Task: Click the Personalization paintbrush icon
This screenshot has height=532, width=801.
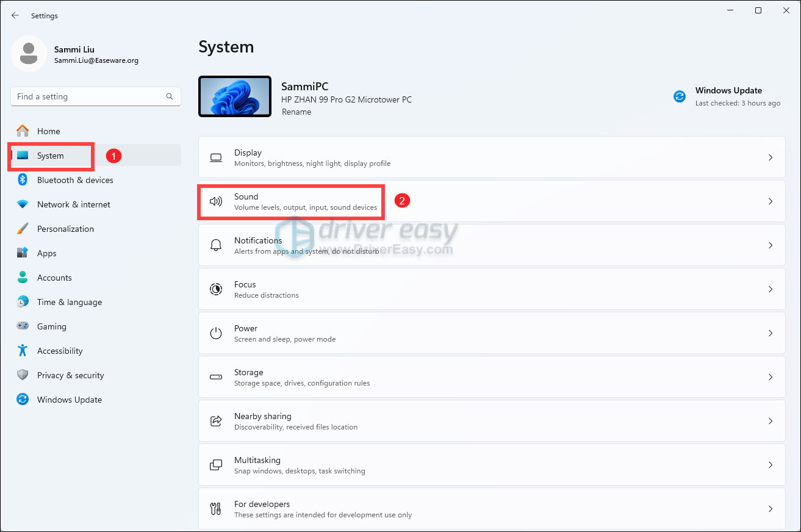Action: 23,229
